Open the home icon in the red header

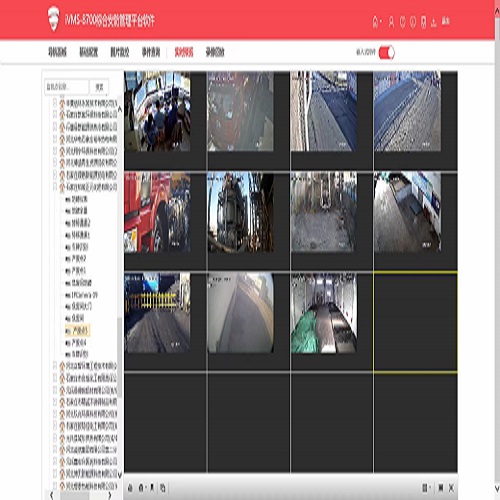tap(375, 22)
